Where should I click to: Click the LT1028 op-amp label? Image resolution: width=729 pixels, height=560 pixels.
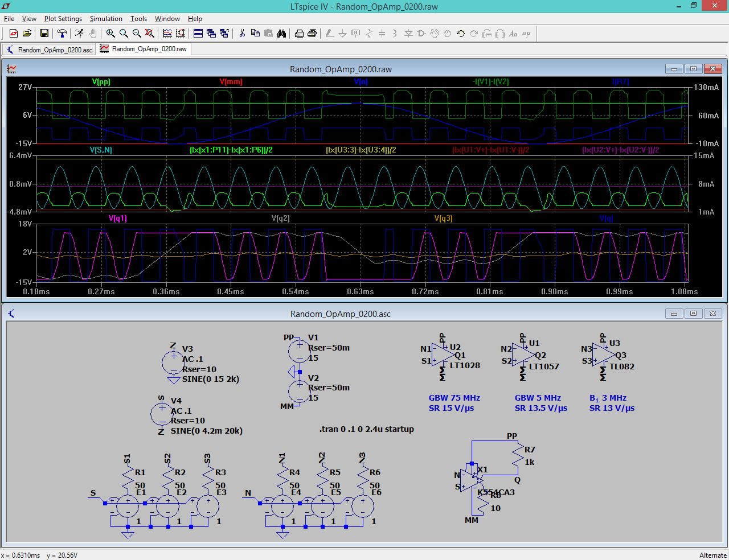coord(465,365)
